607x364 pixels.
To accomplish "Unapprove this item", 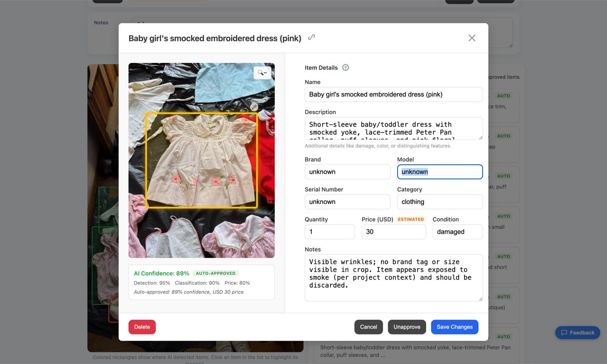I will [x=407, y=327].
